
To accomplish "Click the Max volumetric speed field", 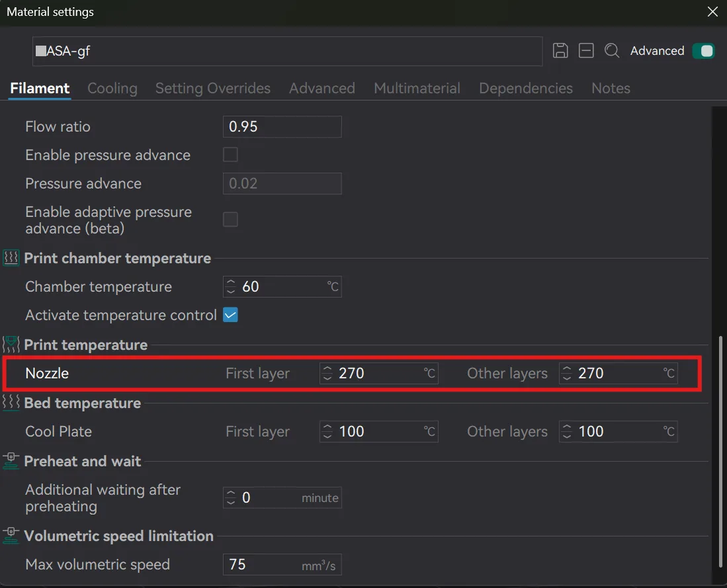I will pos(282,564).
